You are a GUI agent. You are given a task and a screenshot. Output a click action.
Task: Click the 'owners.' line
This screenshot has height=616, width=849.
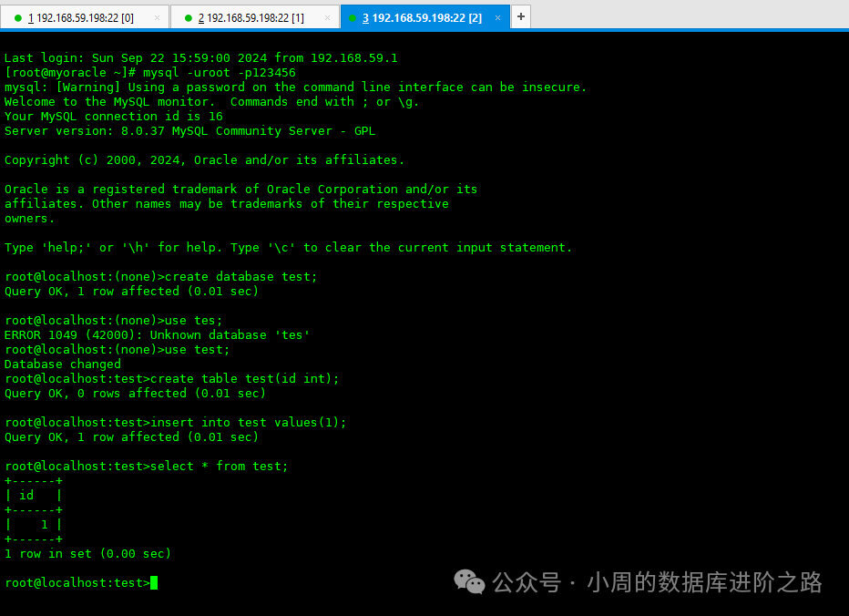coord(30,219)
